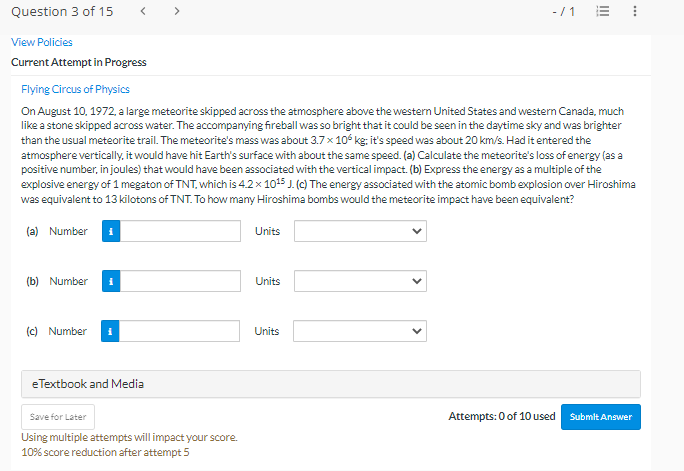This screenshot has width=684, height=471.
Task: Go to the next question arrow
Action: 177,11
